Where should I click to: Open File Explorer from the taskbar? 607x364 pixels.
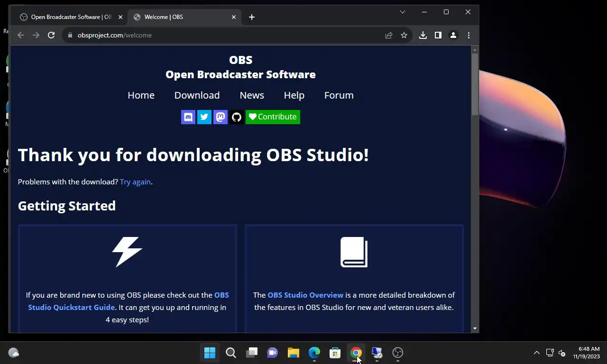(294, 353)
